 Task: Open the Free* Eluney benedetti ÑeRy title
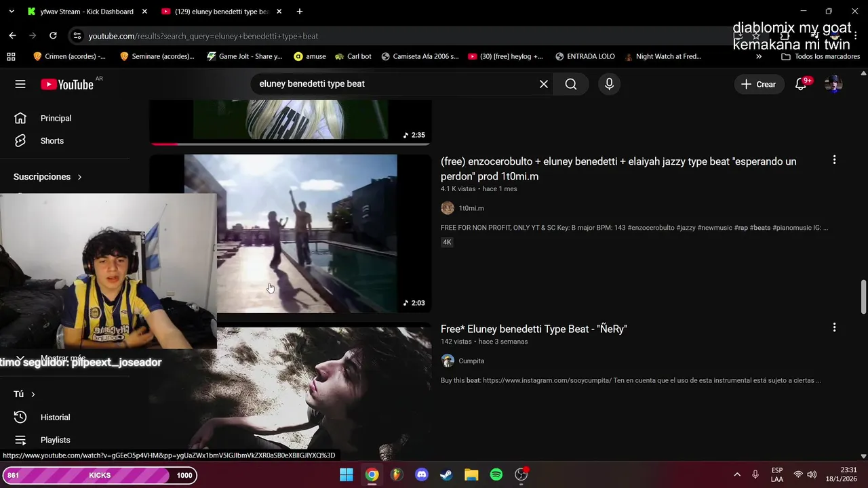pos(534,329)
